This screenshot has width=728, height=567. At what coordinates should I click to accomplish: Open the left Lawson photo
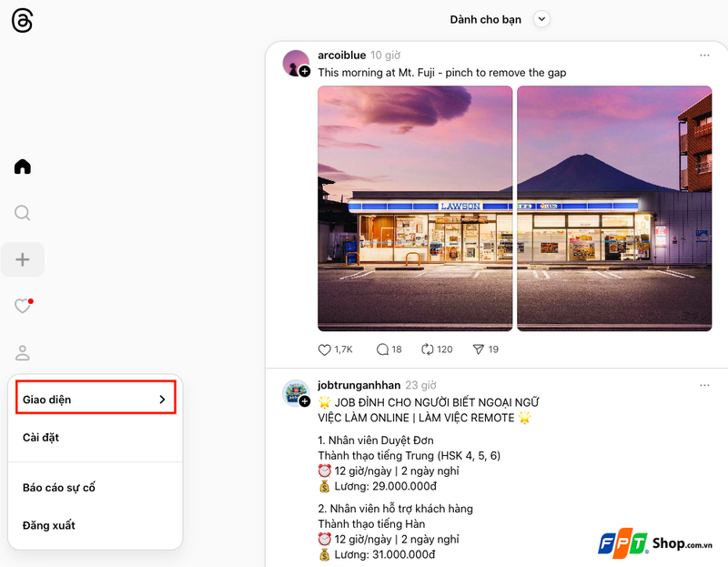415,208
